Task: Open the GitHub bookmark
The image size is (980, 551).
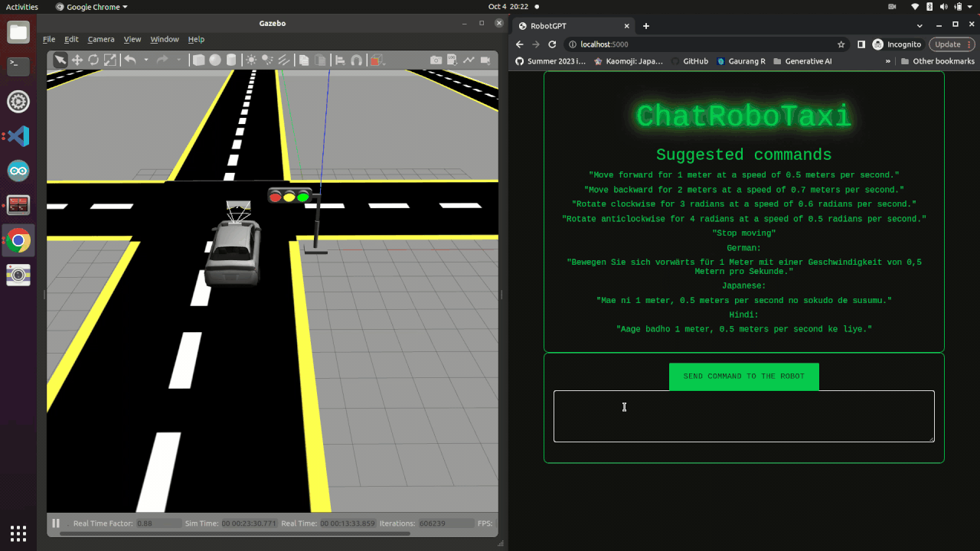Action: click(x=689, y=61)
